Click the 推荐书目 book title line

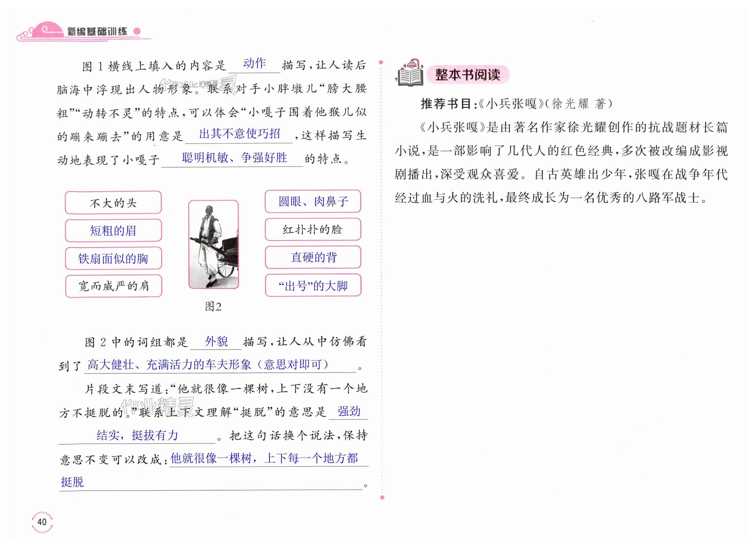[x=516, y=104]
